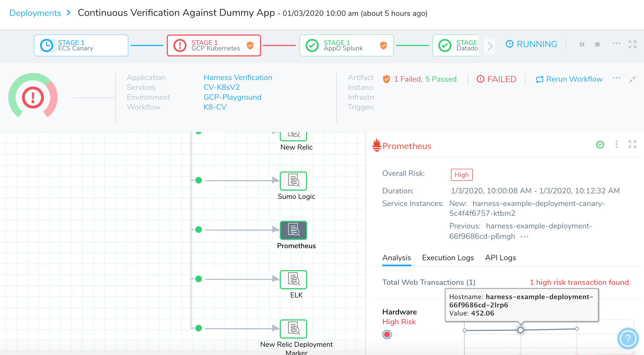Click 1 high risk transaction found text
The image size is (644, 355).
pos(580,282)
